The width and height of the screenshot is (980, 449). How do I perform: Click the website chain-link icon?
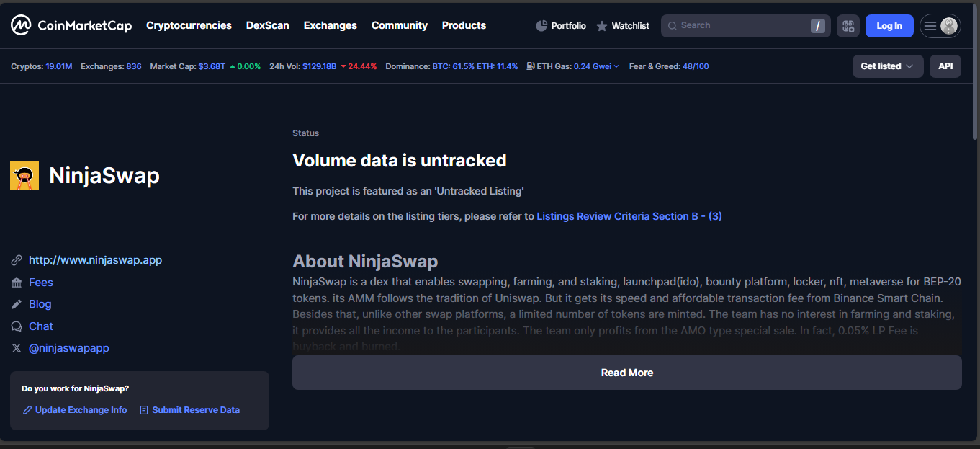coord(17,260)
